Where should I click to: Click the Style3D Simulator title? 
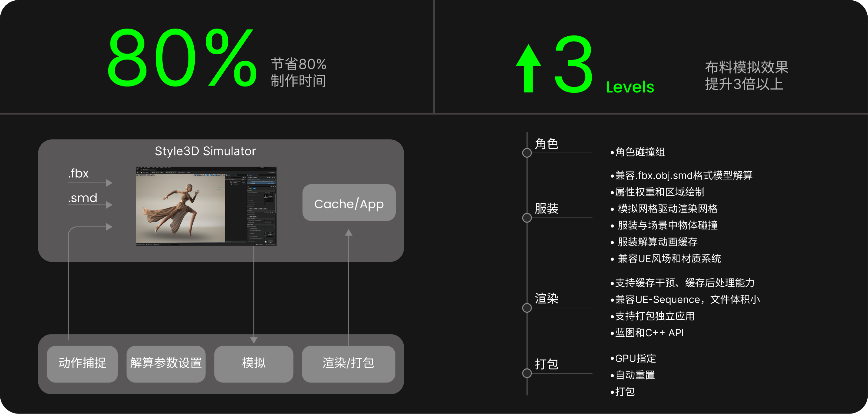pos(205,151)
